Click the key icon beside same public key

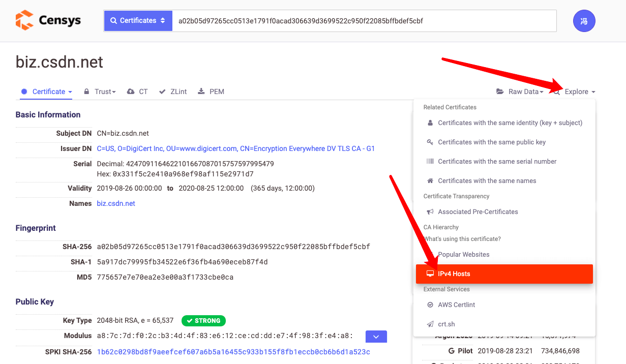(430, 142)
